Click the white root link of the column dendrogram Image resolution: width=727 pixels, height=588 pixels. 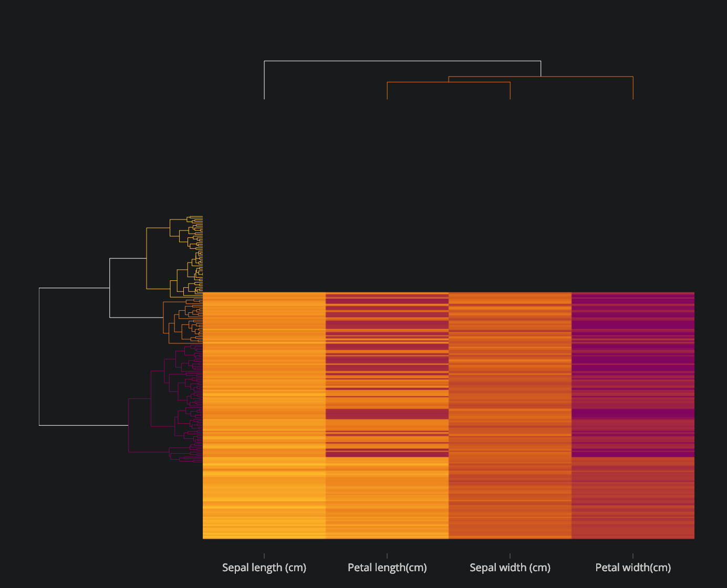402,60
